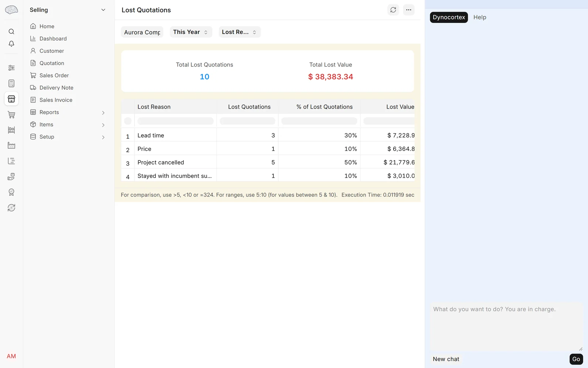Open the factory manufacturing module icon
This screenshot has width=588, height=368.
pos(11,145)
